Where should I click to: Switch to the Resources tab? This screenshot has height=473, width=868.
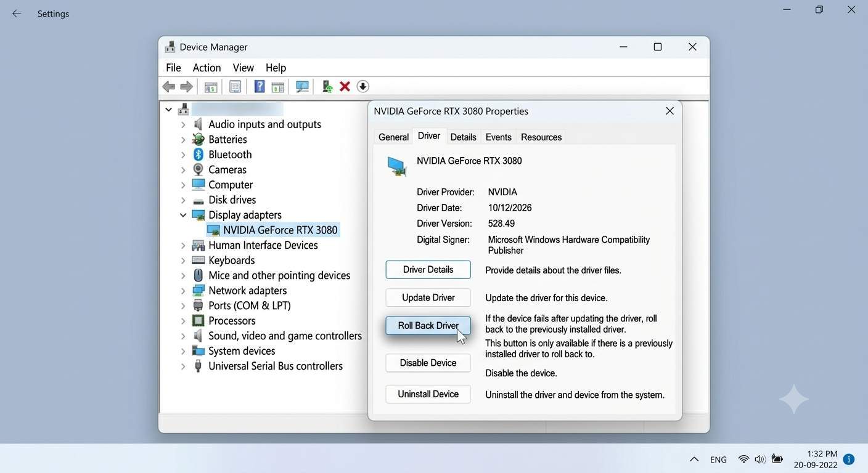click(541, 137)
